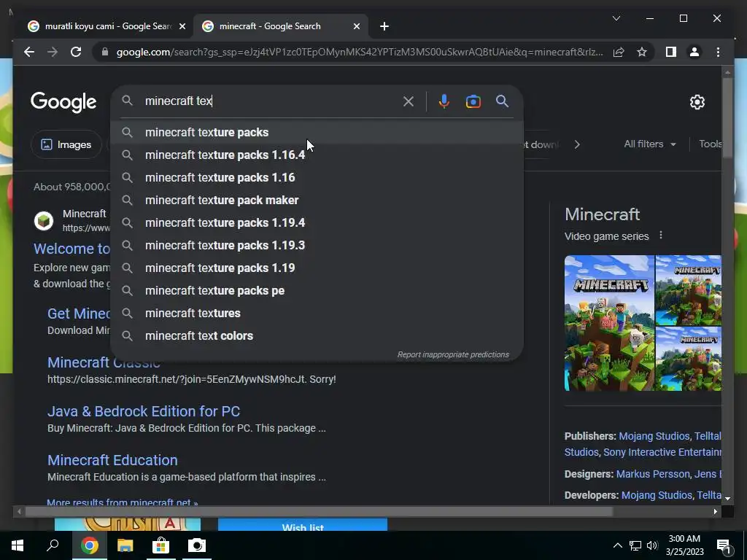Choose suggestion minecraft texture packs 1.16
747x560 pixels.
[317, 178]
